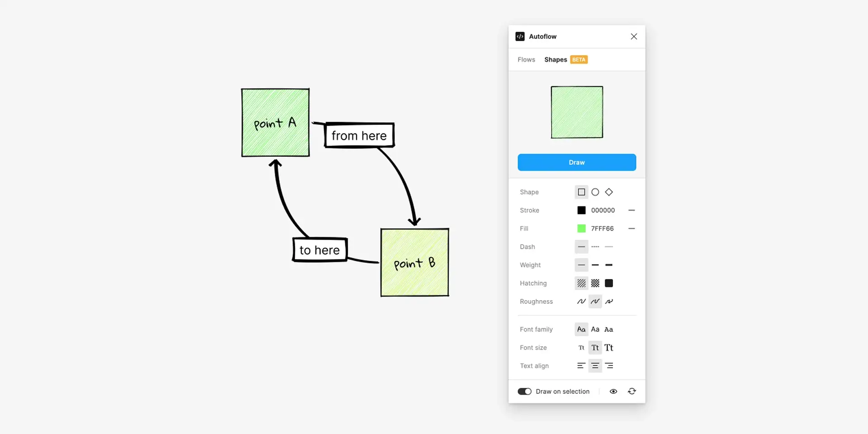This screenshot has height=434, width=868.
Task: Align text to the left
Action: point(581,366)
